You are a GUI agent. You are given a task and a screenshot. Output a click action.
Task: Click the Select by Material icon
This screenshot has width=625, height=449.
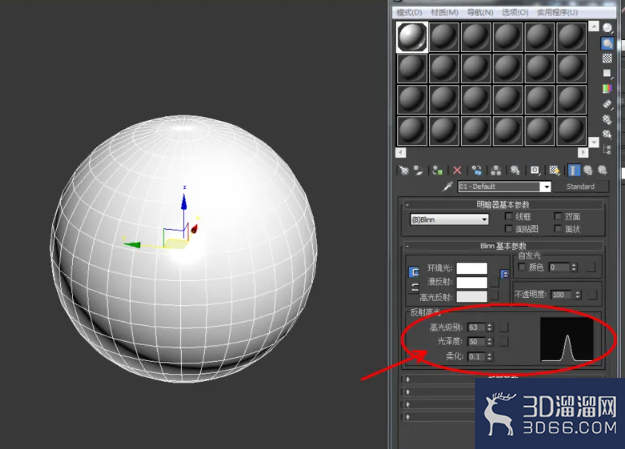point(607,134)
